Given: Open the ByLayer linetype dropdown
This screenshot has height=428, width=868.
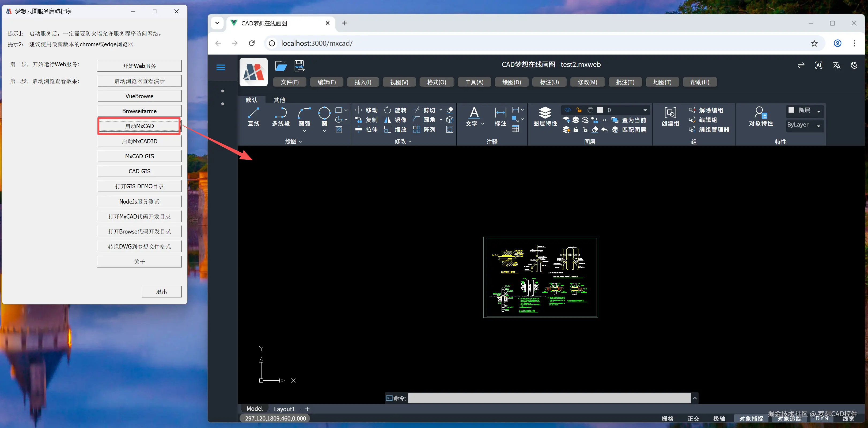Looking at the screenshot, I should point(818,126).
